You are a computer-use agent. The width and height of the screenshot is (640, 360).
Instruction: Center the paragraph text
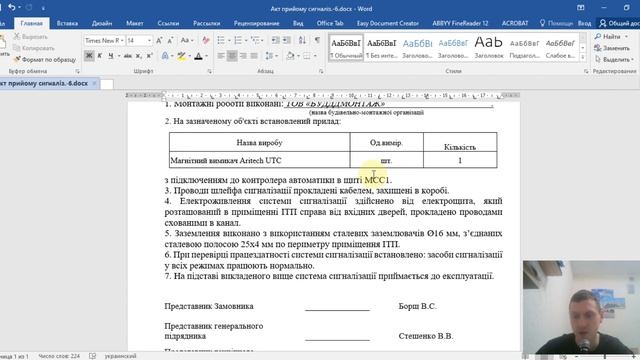click(x=232, y=56)
